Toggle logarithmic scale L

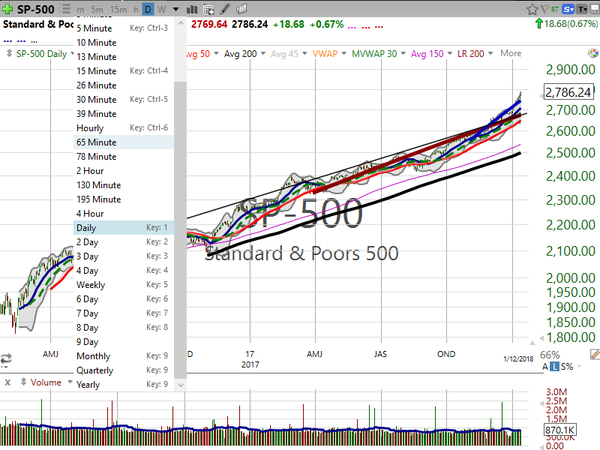(554, 367)
